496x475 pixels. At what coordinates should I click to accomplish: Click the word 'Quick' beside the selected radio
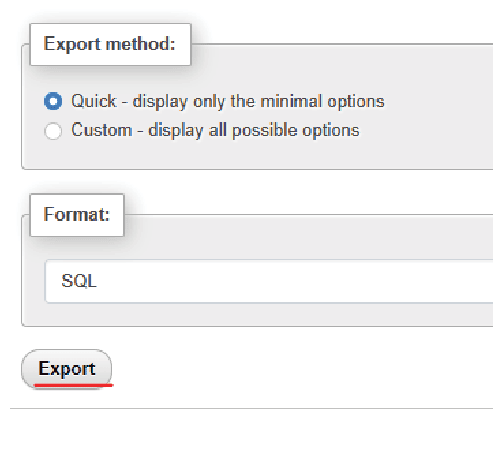pyautogui.click(x=94, y=101)
